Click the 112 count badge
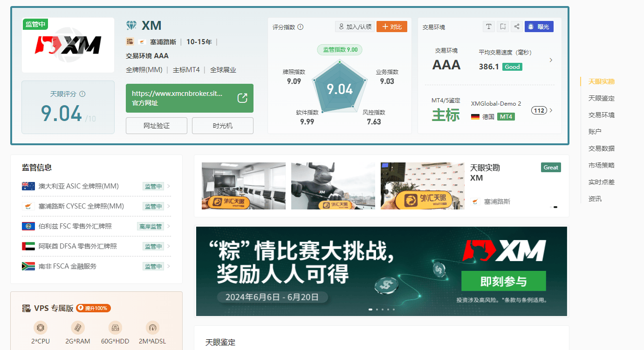 tap(539, 110)
